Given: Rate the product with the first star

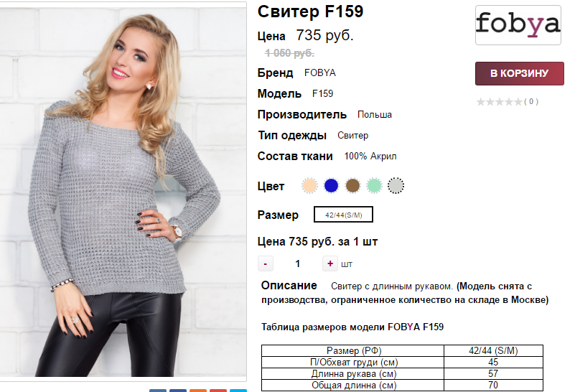Looking at the screenshot, I should [481, 101].
